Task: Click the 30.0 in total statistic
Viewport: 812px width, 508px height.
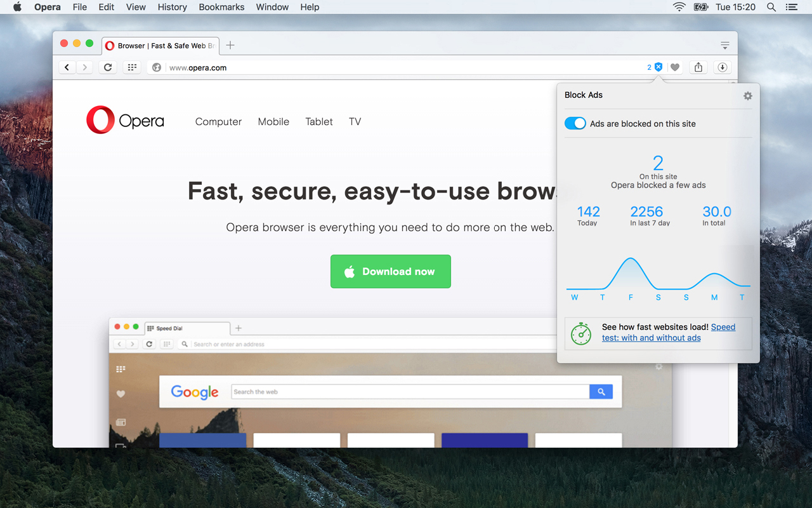Action: (x=716, y=216)
